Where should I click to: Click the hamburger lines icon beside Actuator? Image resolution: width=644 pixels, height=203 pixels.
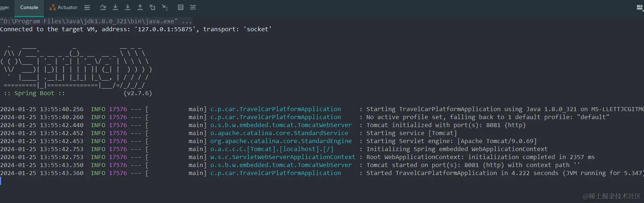click(87, 7)
